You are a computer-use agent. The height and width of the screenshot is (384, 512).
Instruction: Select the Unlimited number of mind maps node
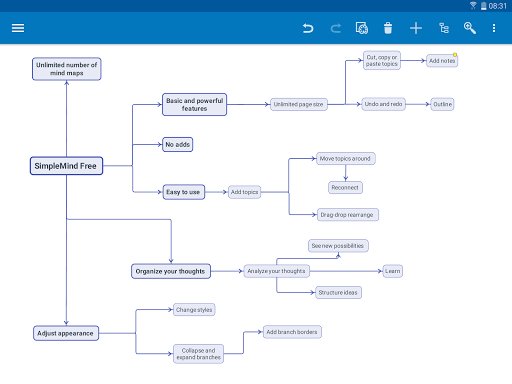click(67, 69)
